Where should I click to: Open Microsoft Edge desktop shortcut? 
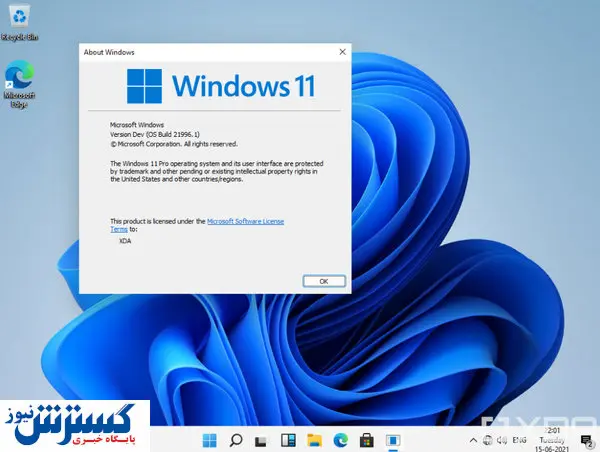(x=18, y=82)
